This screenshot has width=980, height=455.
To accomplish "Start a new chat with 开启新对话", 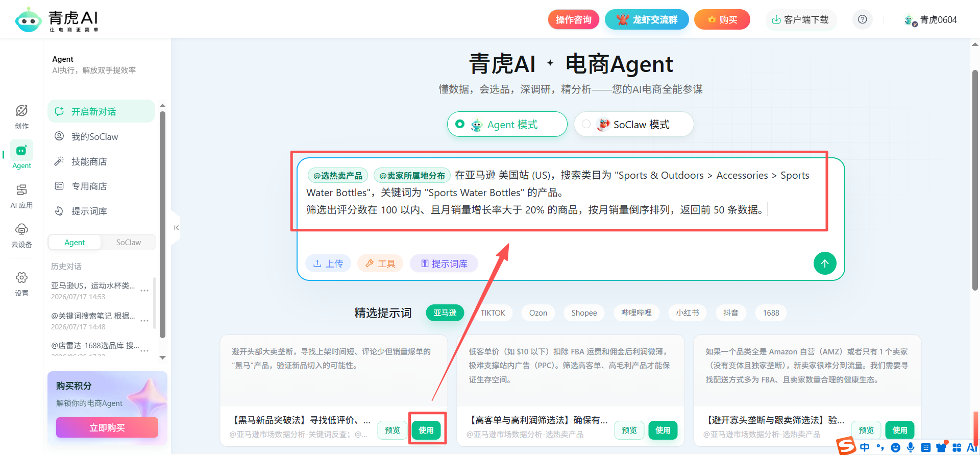I will pyautogui.click(x=101, y=111).
